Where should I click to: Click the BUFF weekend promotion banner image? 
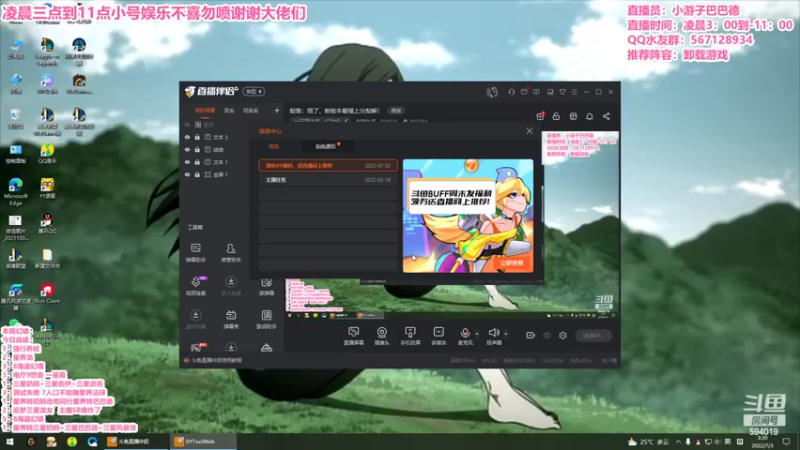468,216
